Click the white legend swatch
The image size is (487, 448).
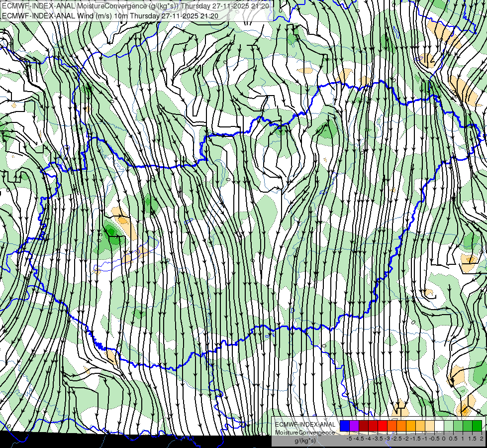tap(439, 426)
